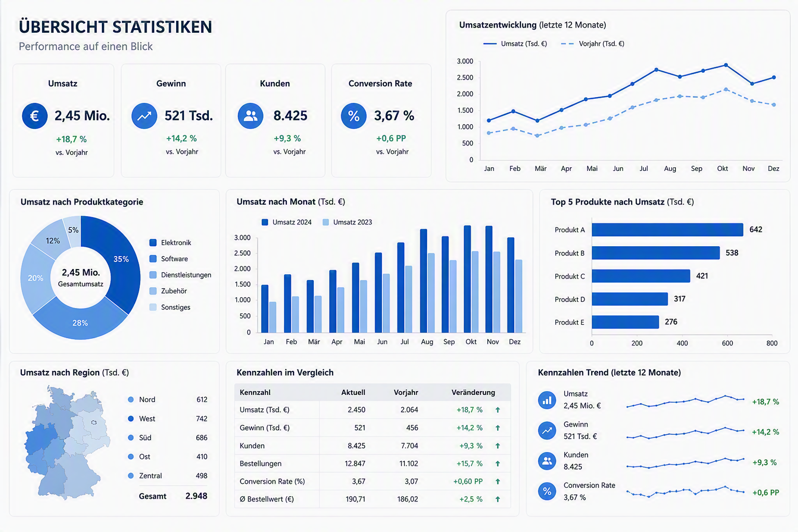Click the up arrow in the Conversion Rate (%) table row

tap(498, 482)
